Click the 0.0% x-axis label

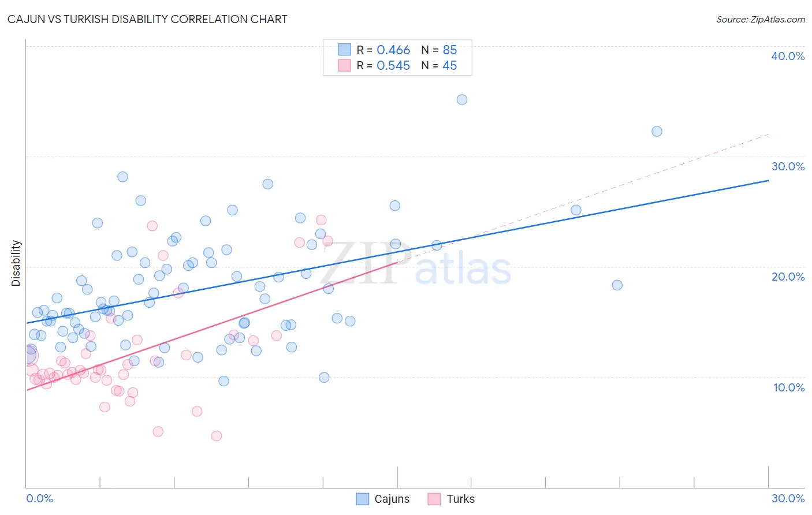point(39,498)
